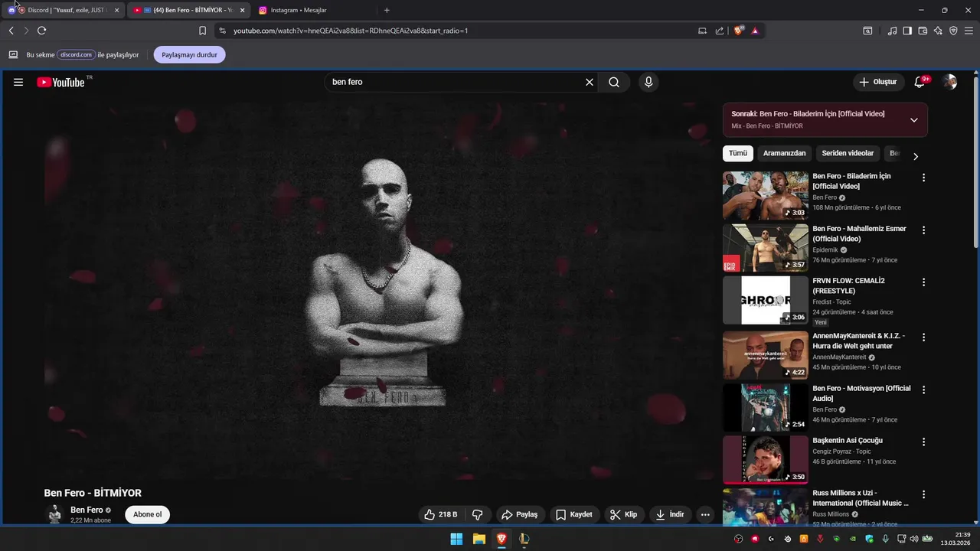Image resolution: width=980 pixels, height=551 pixels.
Task: Open the Ben Fero channel name link
Action: [87, 510]
